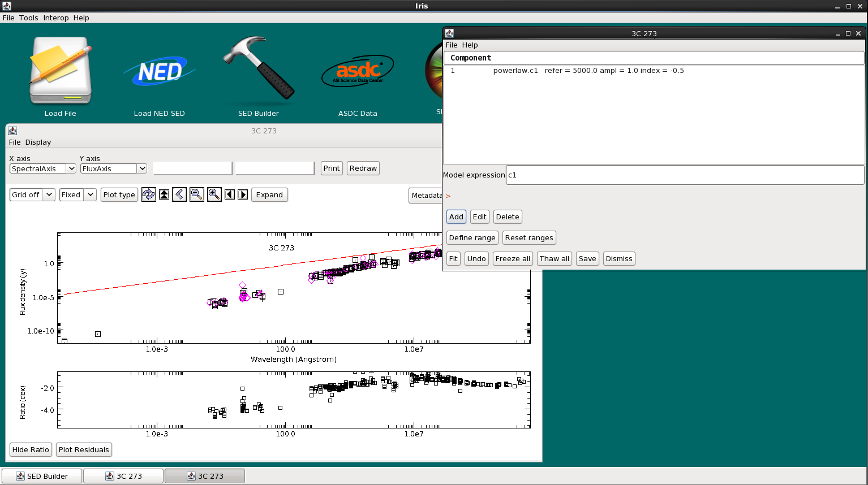Click the Iris application title icon
Screen dimensions: 868x485
pos(7,6)
